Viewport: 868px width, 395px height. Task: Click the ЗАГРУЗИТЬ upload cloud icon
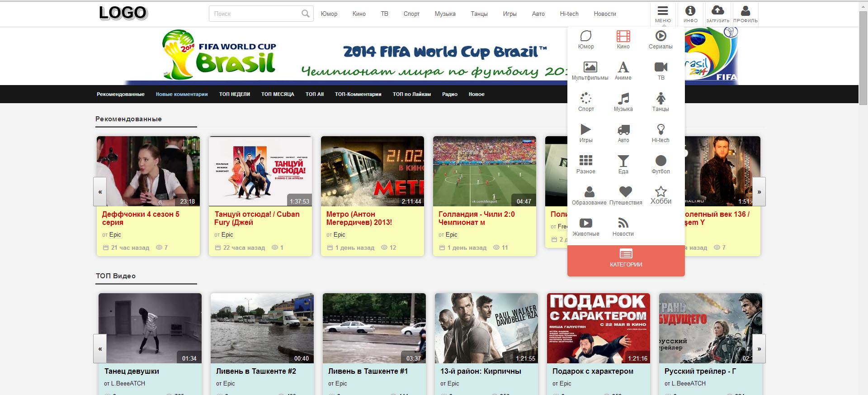coord(718,10)
